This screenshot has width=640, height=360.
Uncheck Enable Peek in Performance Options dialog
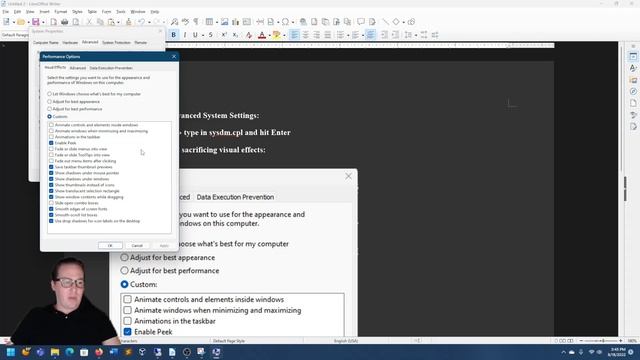coord(51,143)
